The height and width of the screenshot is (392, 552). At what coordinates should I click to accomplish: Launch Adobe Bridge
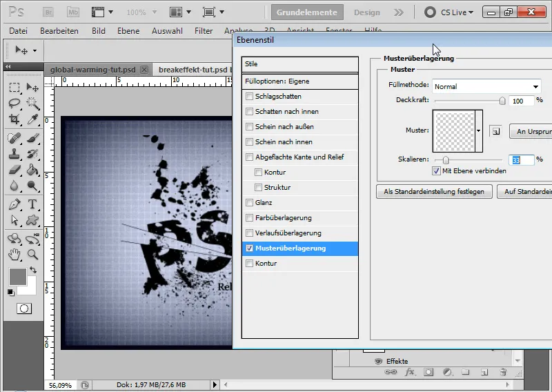click(48, 12)
